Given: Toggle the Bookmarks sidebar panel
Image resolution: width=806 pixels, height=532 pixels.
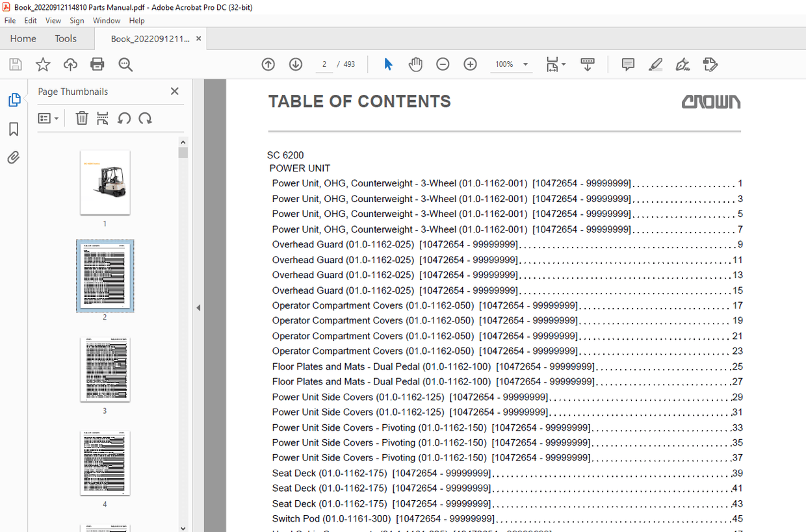Looking at the screenshot, I should click(14, 129).
